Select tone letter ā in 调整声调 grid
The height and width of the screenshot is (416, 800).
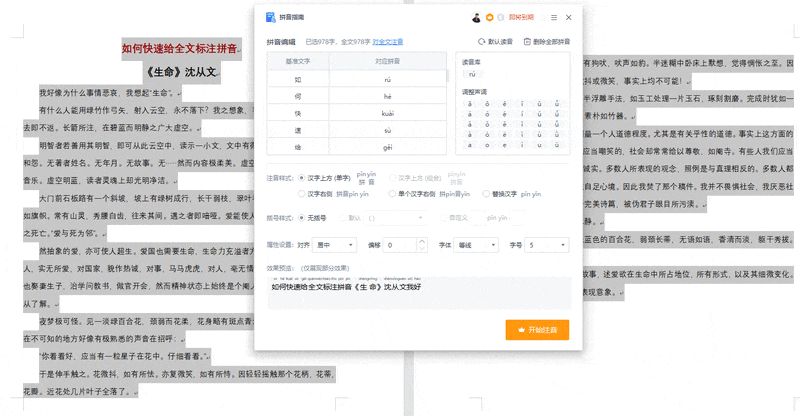point(469,103)
